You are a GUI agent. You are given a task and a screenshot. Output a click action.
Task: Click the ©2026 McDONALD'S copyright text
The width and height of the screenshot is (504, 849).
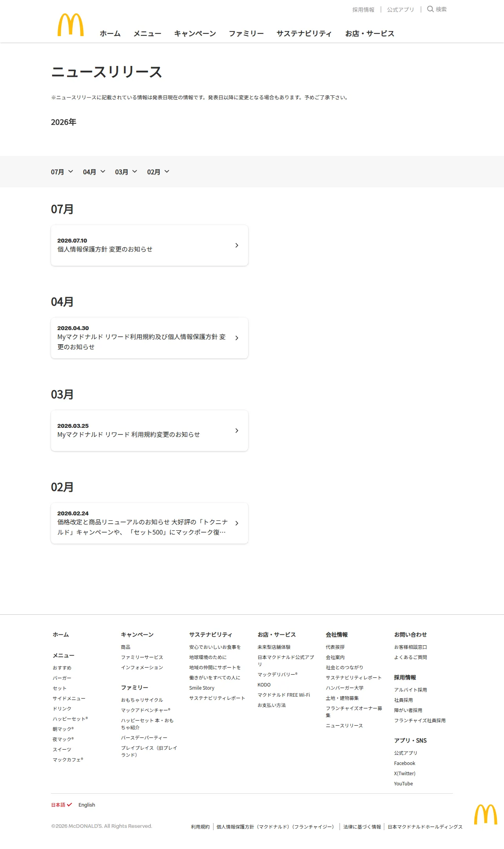(x=102, y=826)
